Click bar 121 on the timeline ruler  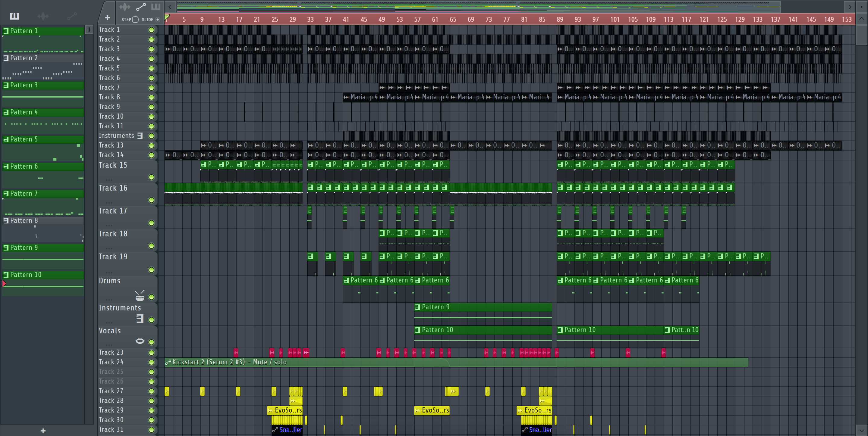pos(704,20)
